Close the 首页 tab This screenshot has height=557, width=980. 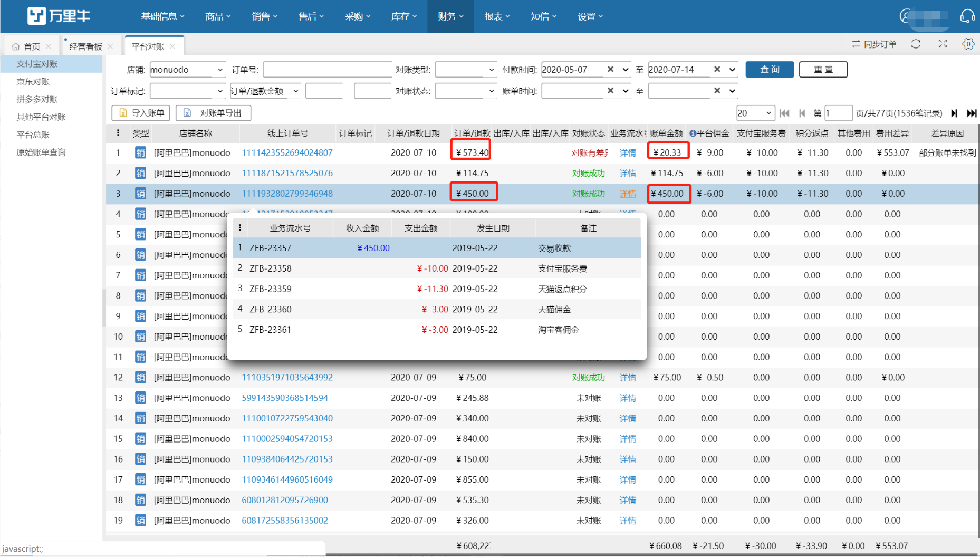click(x=49, y=46)
